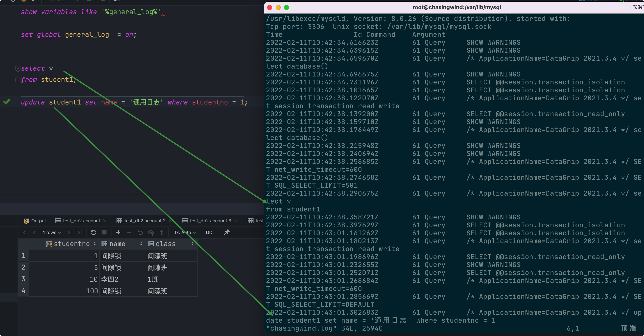Click the delete row minus icon
The image size is (644, 336).
(129, 232)
